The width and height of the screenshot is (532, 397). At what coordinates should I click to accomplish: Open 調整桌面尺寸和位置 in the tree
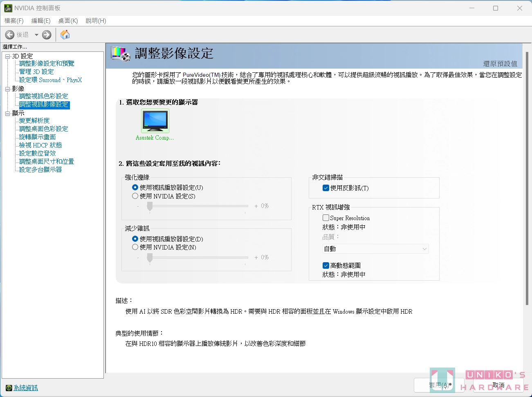(x=47, y=162)
